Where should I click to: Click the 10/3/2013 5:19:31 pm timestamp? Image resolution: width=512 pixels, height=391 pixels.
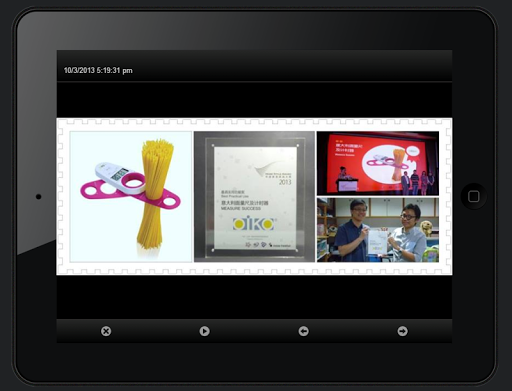tap(98, 70)
